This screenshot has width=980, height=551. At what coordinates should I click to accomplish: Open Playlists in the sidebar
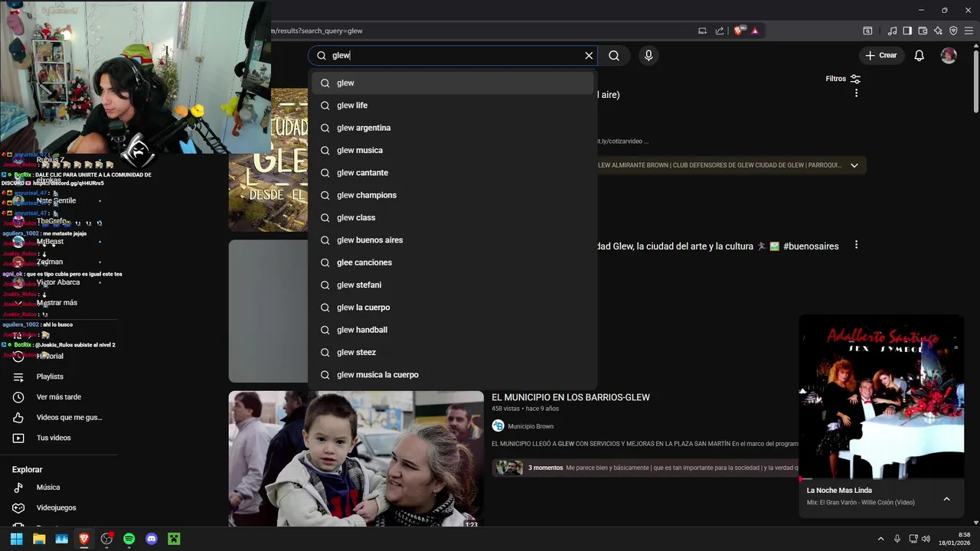50,377
